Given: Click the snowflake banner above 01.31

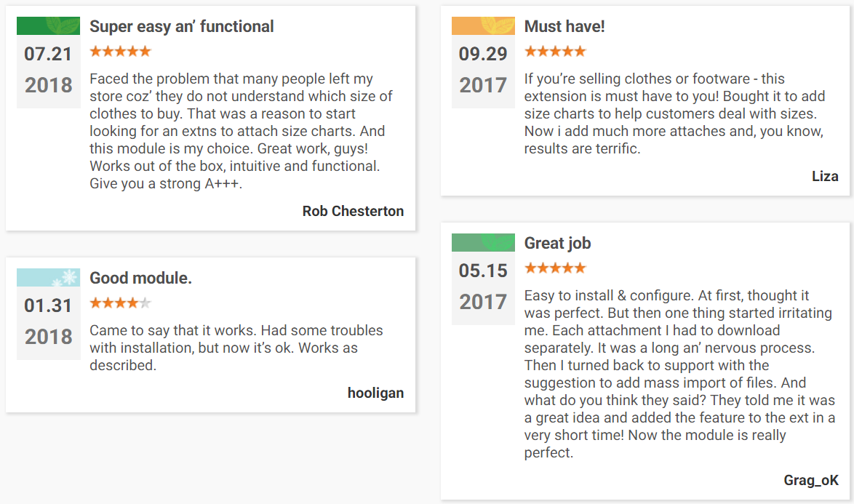Looking at the screenshot, I should pos(49,277).
